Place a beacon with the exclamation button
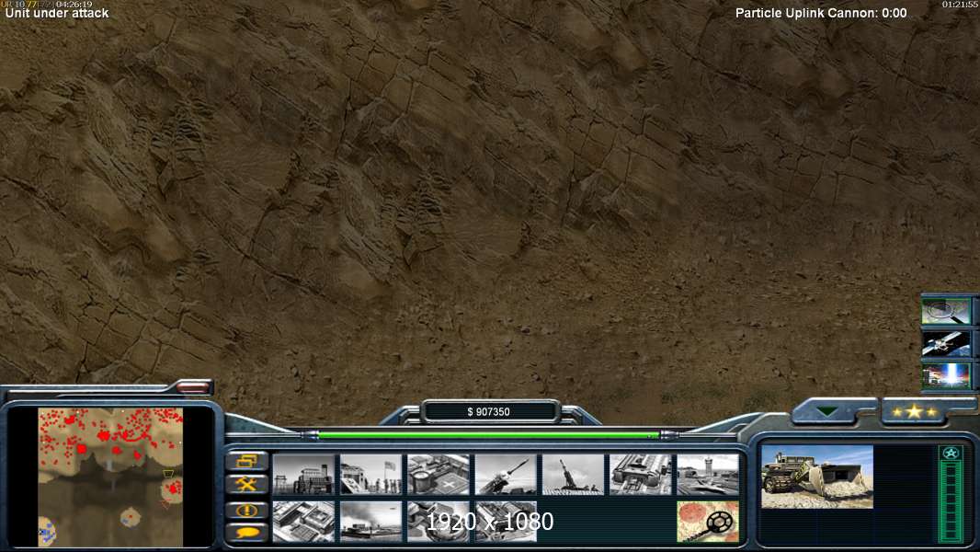Screen dimensions: 980x552 tap(247, 510)
